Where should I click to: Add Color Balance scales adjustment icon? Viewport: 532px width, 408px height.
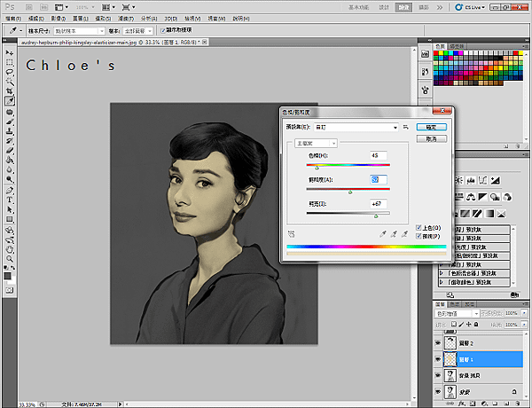(471, 197)
